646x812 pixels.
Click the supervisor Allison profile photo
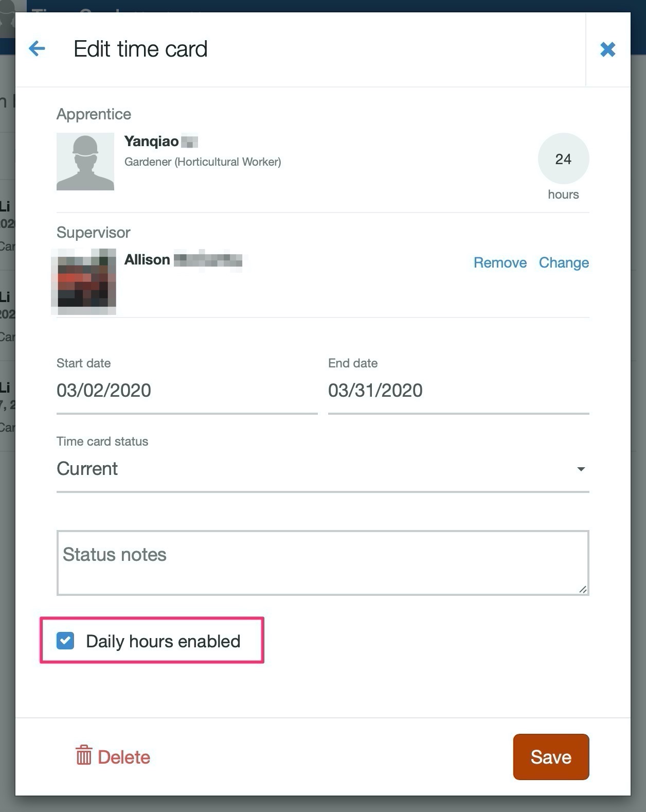click(x=84, y=281)
